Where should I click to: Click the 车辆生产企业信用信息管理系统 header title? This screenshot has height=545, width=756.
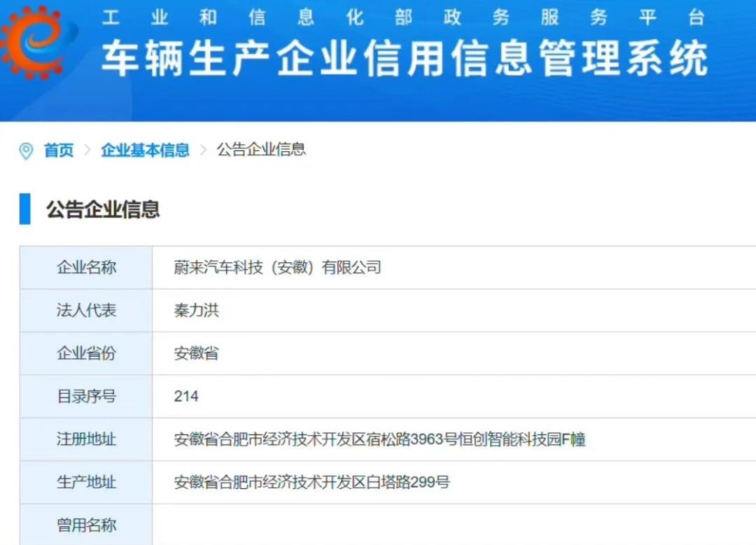click(x=405, y=59)
